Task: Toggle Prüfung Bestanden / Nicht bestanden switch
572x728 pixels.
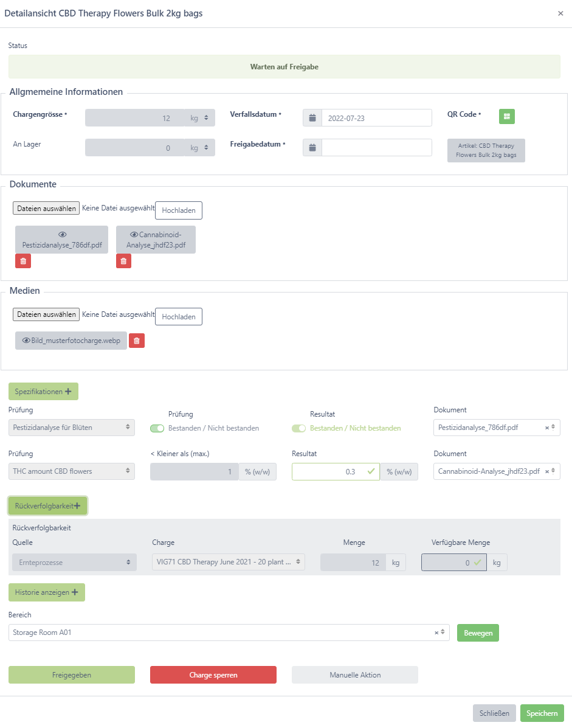Action: coord(157,428)
